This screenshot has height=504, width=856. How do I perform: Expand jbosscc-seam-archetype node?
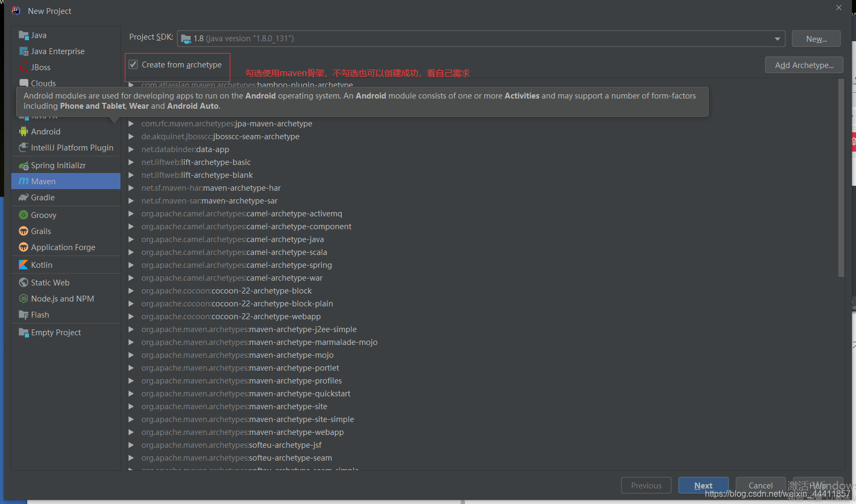131,137
